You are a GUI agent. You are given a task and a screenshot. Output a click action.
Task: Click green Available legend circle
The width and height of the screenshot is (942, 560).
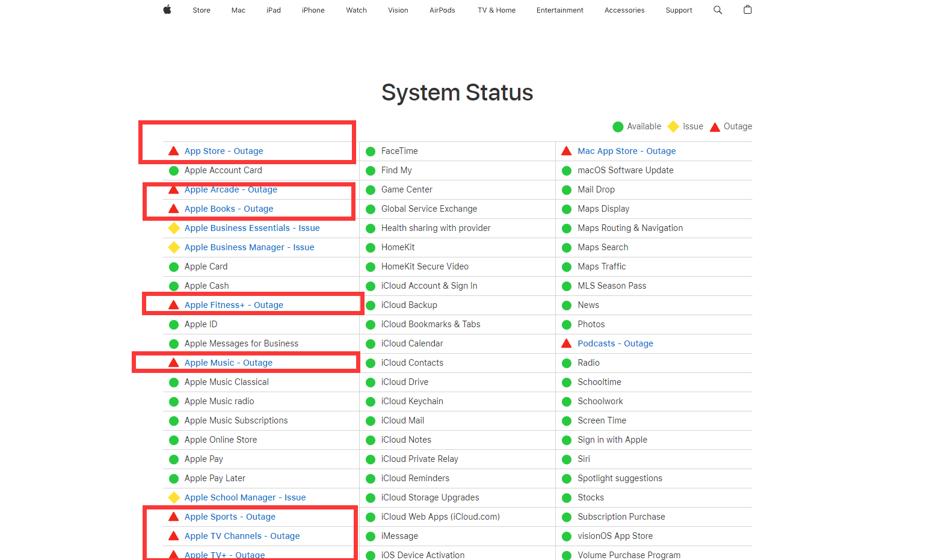pyautogui.click(x=618, y=126)
